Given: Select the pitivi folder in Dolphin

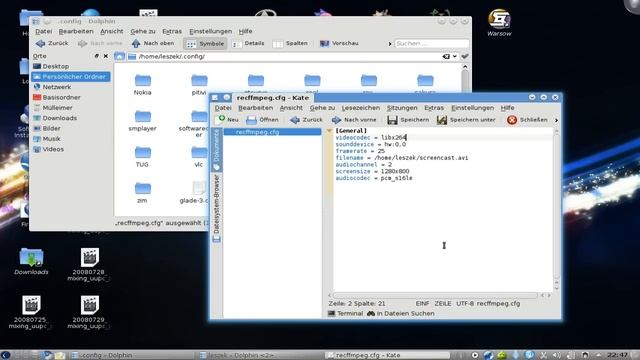Looking at the screenshot, I should (199, 84).
